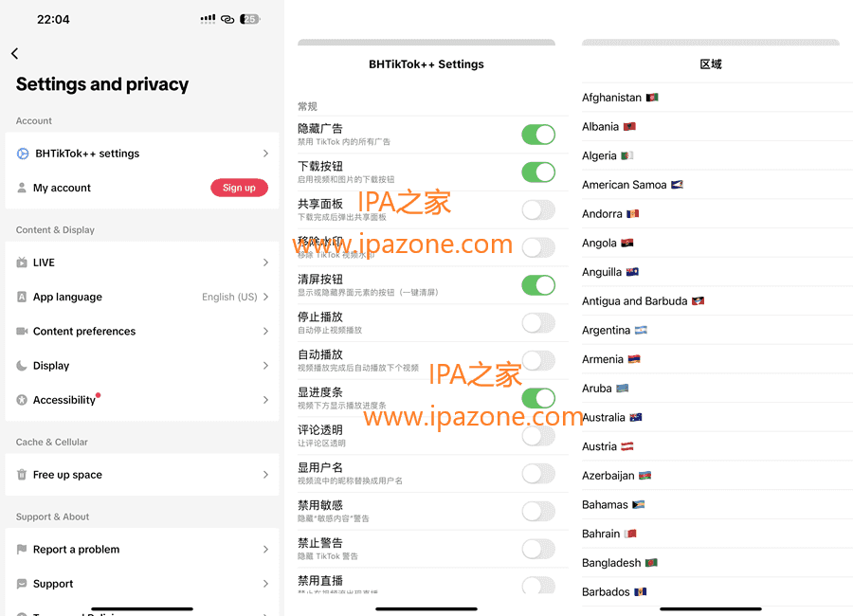Tap the English (US) language value

point(229,297)
